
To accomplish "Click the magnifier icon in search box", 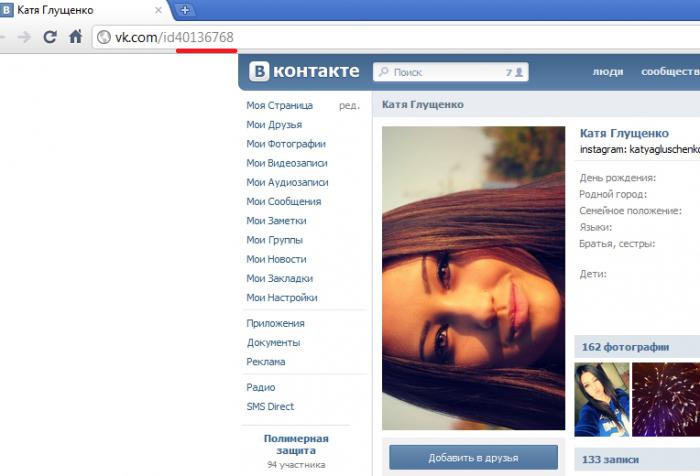I will [383, 71].
